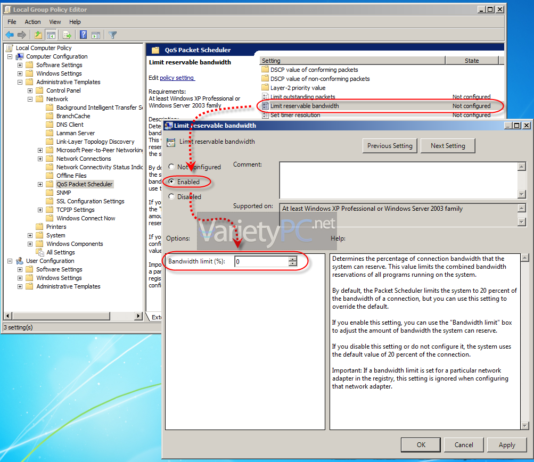Expand Windows Settings under Computer Configuration
This screenshot has height=462, width=534.
[20, 73]
